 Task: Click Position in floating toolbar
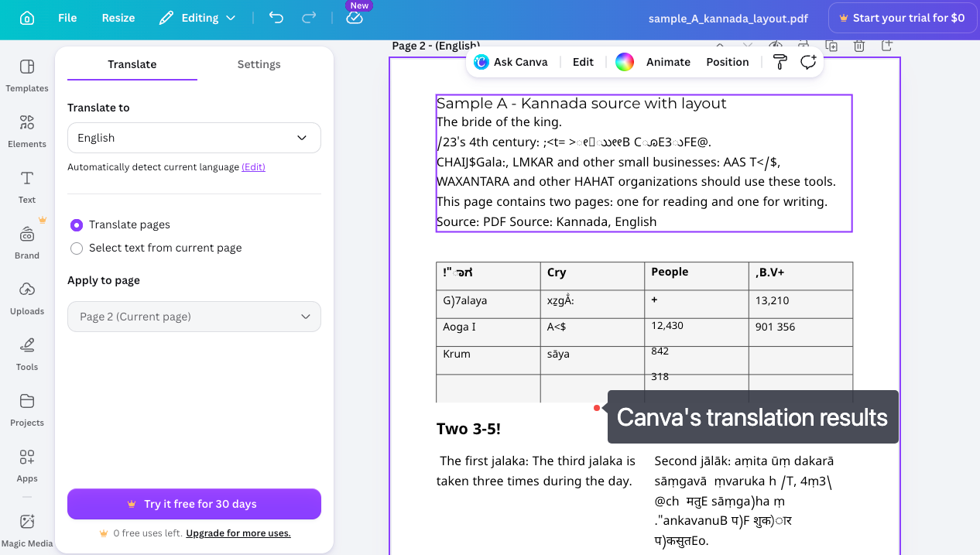point(728,62)
